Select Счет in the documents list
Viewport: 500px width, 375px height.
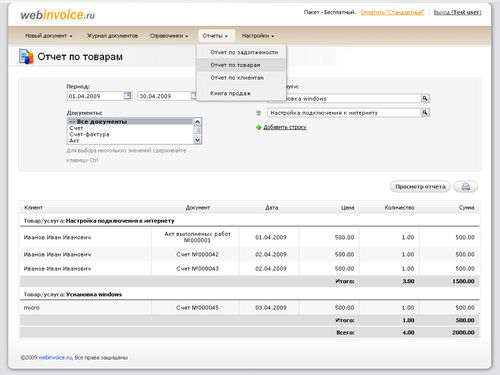tap(130, 128)
